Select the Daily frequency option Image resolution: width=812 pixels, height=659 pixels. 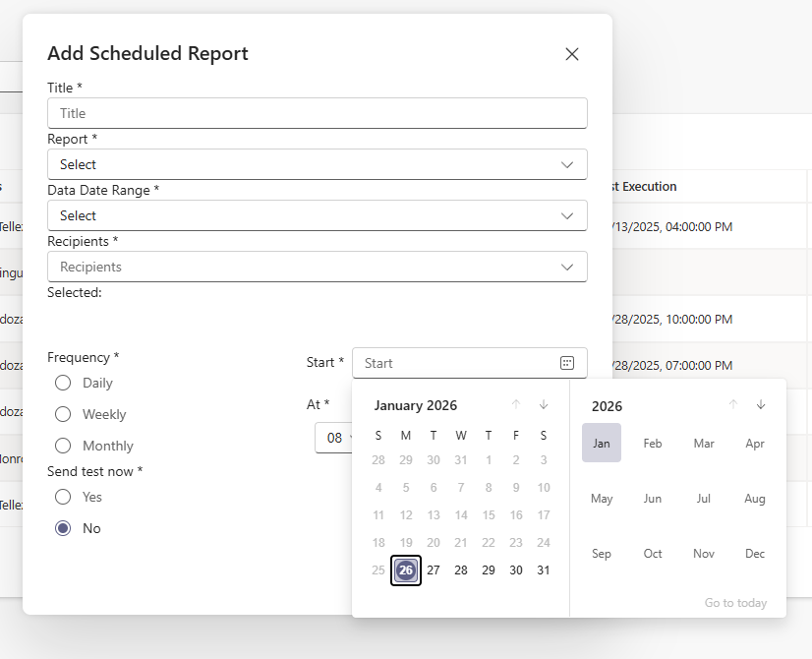[63, 383]
